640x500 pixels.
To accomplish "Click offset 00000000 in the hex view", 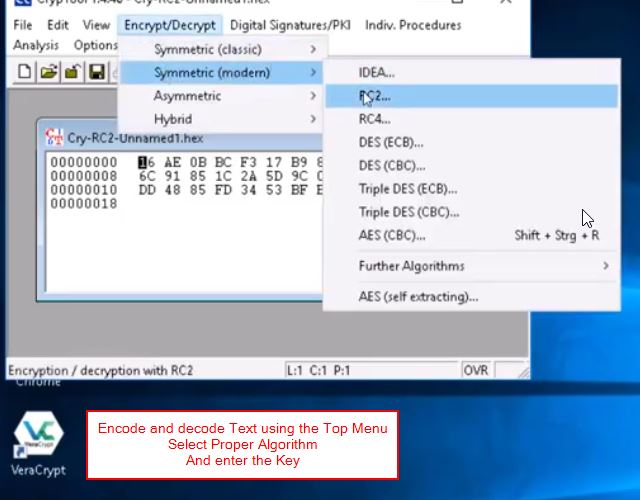I will coord(84,162).
